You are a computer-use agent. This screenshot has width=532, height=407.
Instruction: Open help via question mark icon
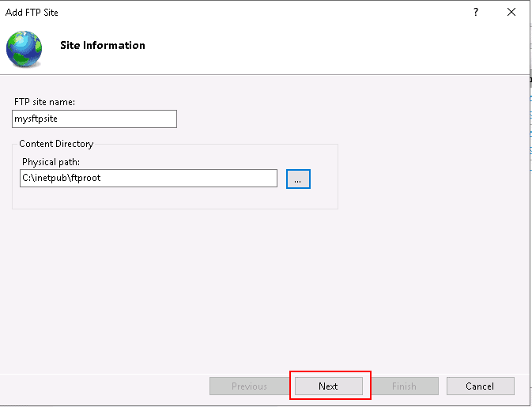pyautogui.click(x=476, y=12)
